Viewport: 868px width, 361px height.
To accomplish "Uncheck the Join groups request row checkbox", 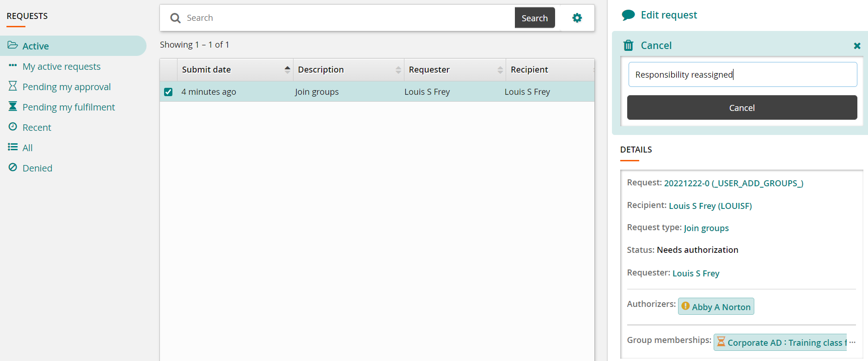I will (x=168, y=92).
